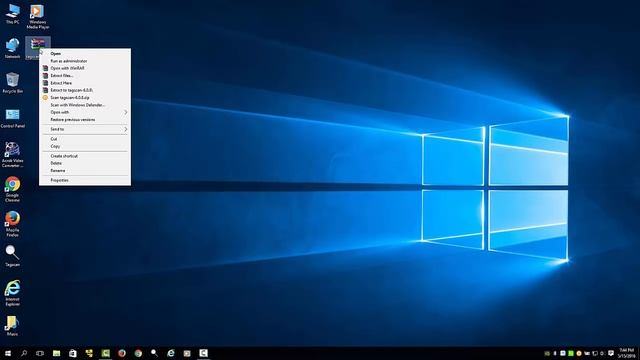Launch Chrome from the taskbar

[138, 353]
